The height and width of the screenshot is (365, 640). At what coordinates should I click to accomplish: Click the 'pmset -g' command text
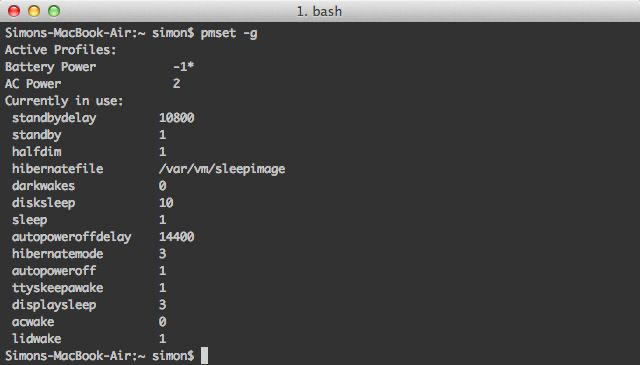229,33
